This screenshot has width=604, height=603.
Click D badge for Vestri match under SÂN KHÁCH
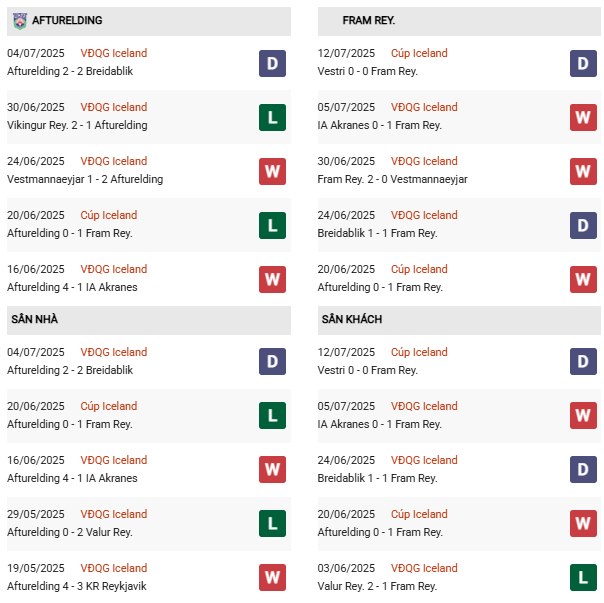(584, 362)
